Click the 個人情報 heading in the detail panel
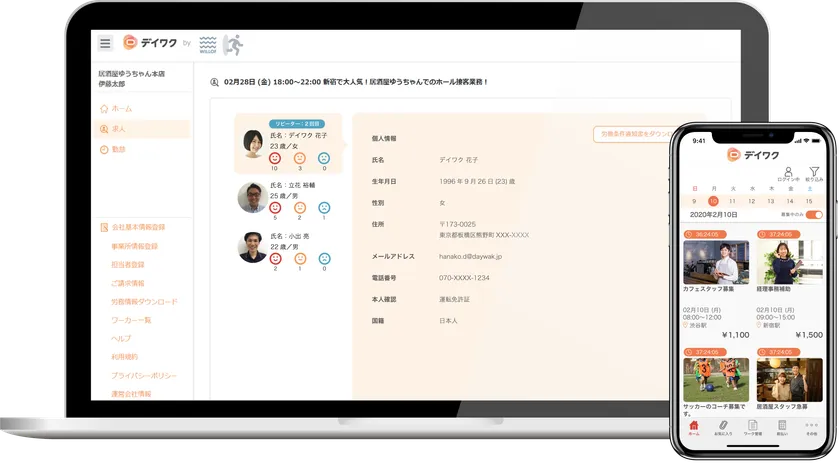This screenshot has height=474, width=840. click(x=384, y=139)
